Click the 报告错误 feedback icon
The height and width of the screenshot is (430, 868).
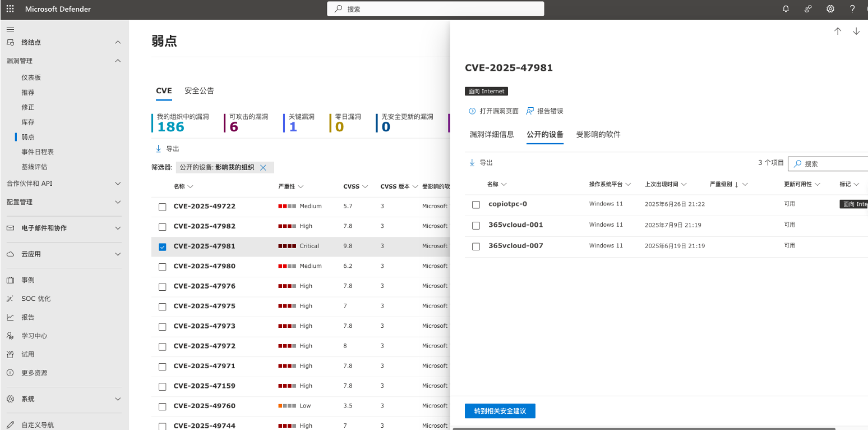tap(530, 111)
